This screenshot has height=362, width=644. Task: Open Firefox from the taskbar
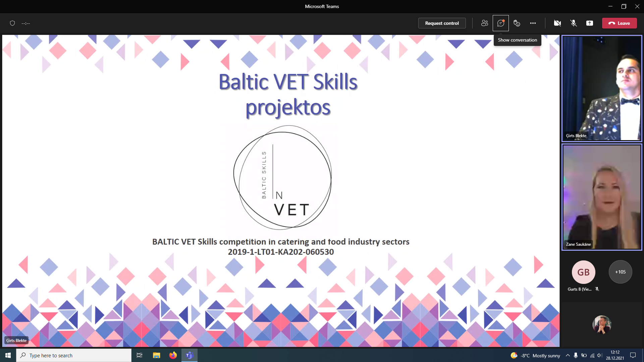(x=173, y=355)
